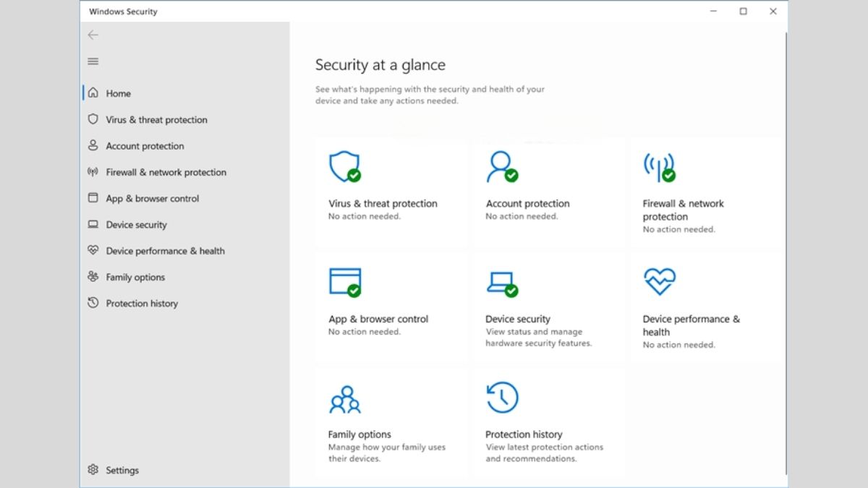The height and width of the screenshot is (488, 868).
Task: Select App & browser control in the sidebar
Action: click(x=154, y=198)
